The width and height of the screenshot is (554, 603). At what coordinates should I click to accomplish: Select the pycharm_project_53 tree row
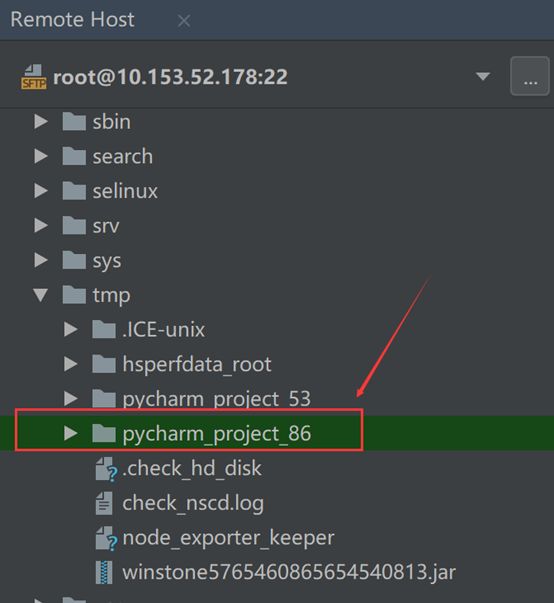[277, 399]
